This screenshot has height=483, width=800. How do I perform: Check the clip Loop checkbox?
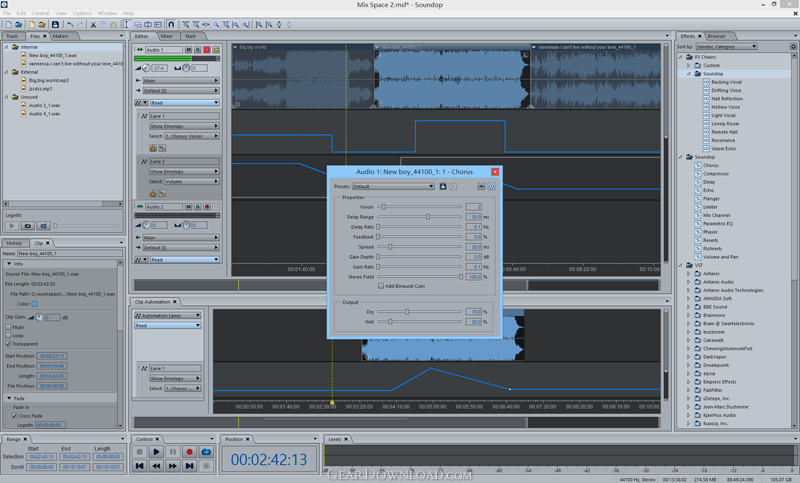8,336
